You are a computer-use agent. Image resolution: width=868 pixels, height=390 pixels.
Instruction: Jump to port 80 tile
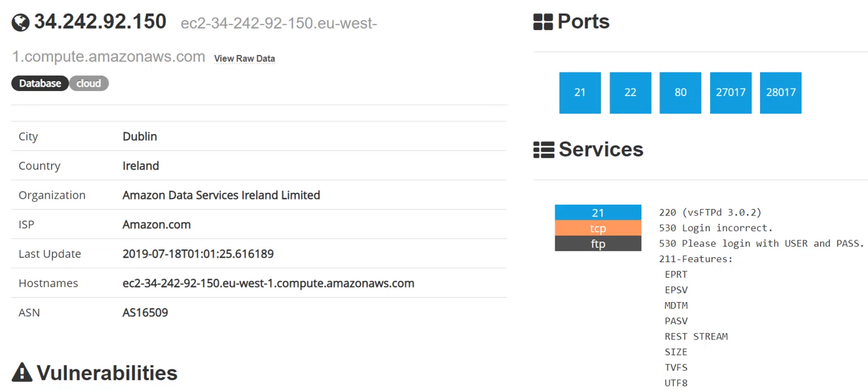point(680,93)
